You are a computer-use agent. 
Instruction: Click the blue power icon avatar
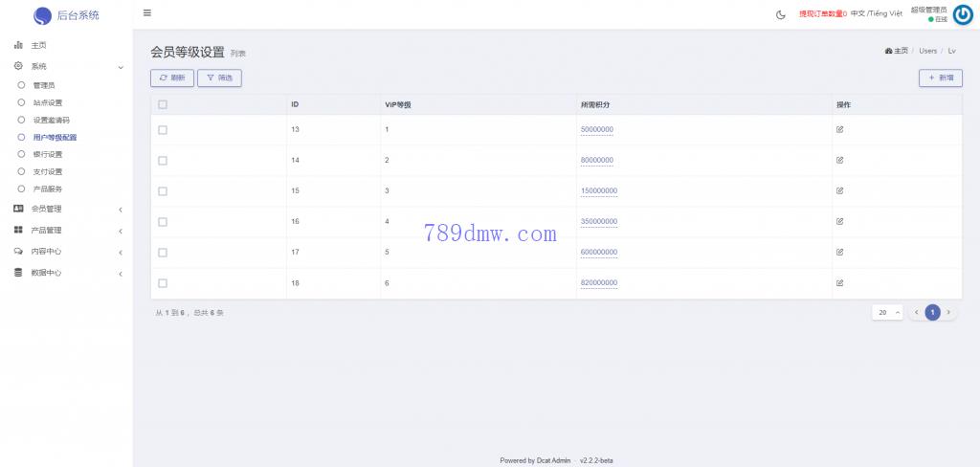(x=963, y=14)
